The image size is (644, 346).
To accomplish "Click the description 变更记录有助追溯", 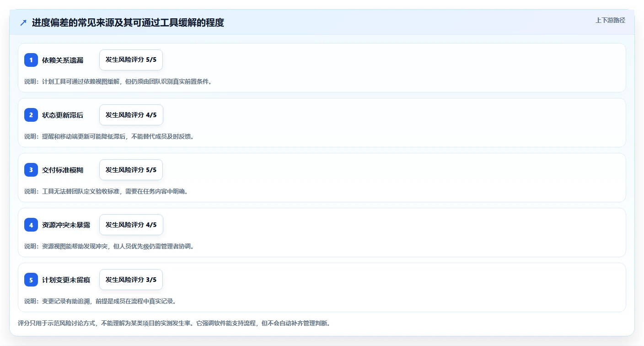I will coord(100,301).
